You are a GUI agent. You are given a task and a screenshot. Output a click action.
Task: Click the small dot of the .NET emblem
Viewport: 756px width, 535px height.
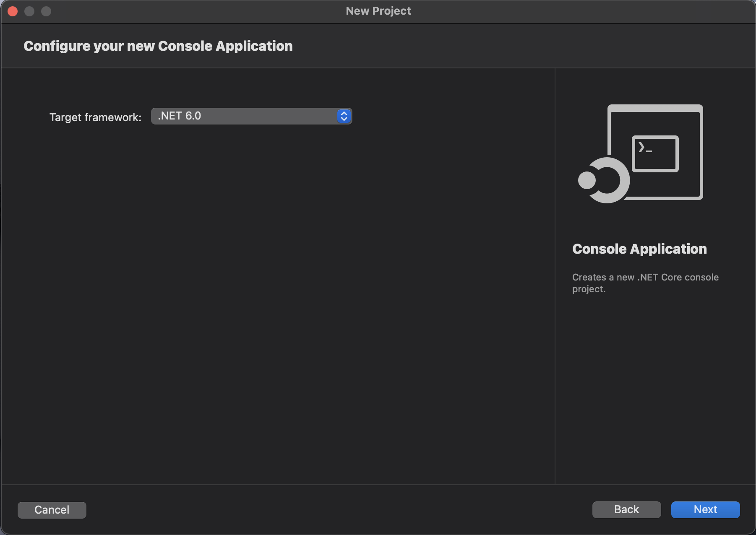click(587, 180)
